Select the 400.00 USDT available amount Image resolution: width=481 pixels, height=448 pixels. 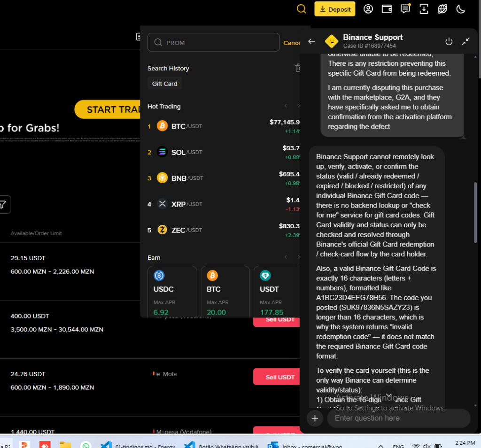click(x=30, y=316)
